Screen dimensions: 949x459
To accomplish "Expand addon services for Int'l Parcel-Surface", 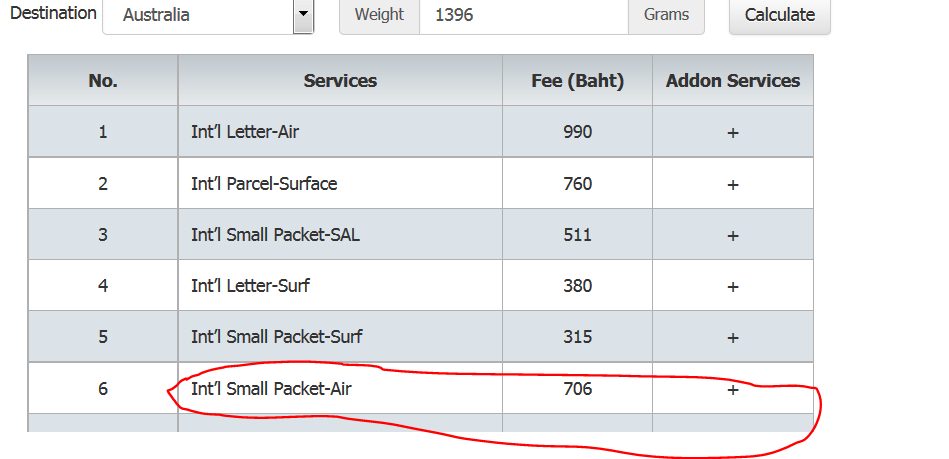I will pyautogui.click(x=733, y=184).
